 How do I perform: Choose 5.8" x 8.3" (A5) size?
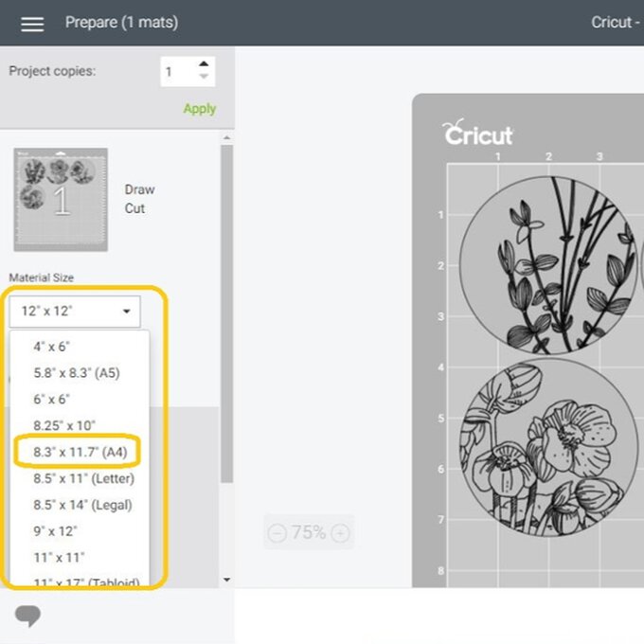point(77,373)
